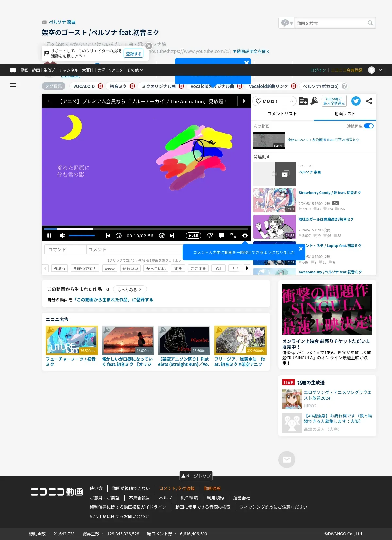Close the blue popup above the tags
Image resolution: width=392 pixels, height=540 pixels.
coord(247,62)
